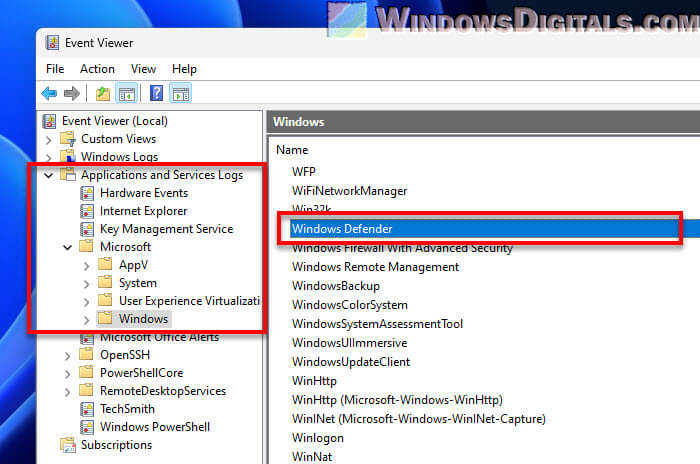Open the File menu
The height and width of the screenshot is (464, 700).
(x=55, y=69)
